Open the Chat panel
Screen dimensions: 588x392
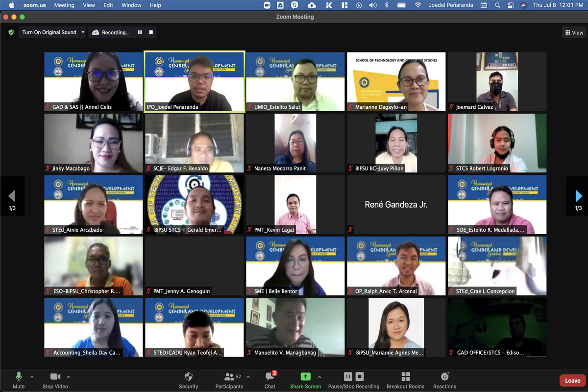269,380
